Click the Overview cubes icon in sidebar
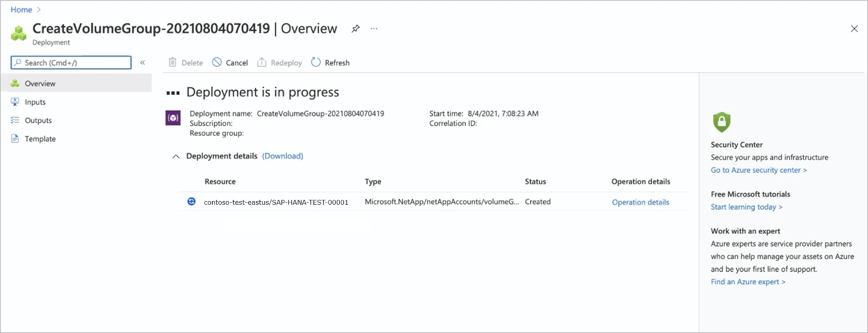 15,83
